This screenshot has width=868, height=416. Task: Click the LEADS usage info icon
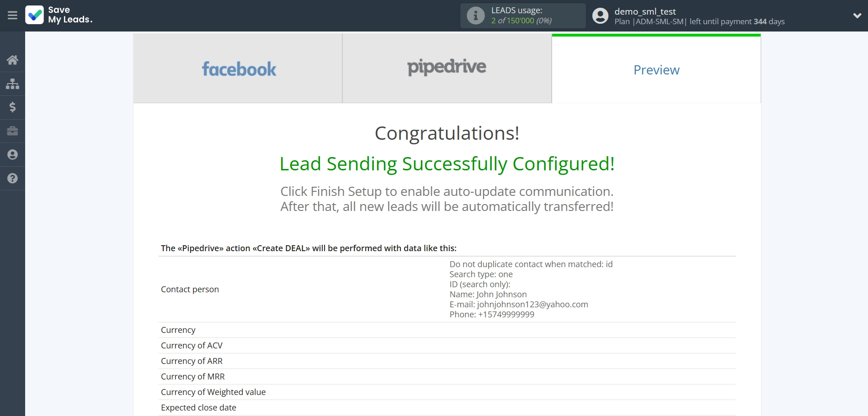(475, 16)
